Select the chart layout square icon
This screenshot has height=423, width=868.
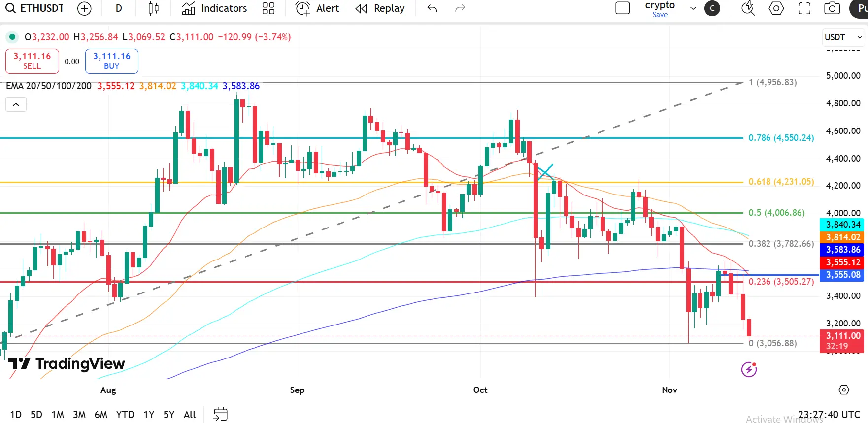coord(623,8)
